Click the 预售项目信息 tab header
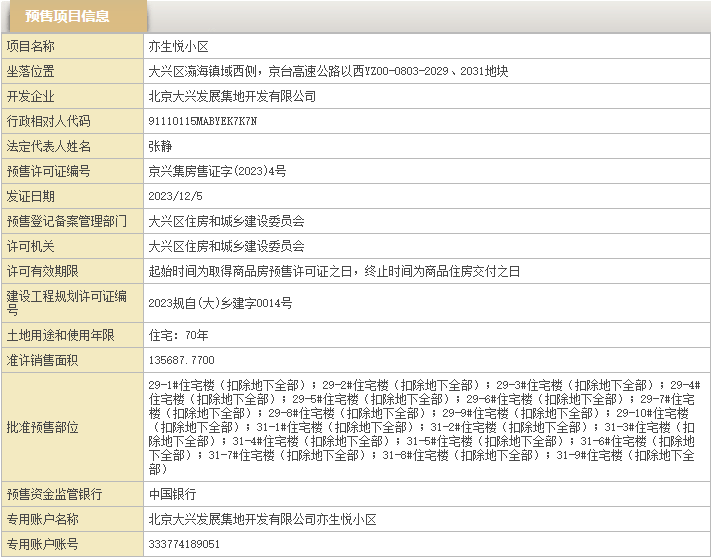The width and height of the screenshot is (711, 557). coord(68,17)
